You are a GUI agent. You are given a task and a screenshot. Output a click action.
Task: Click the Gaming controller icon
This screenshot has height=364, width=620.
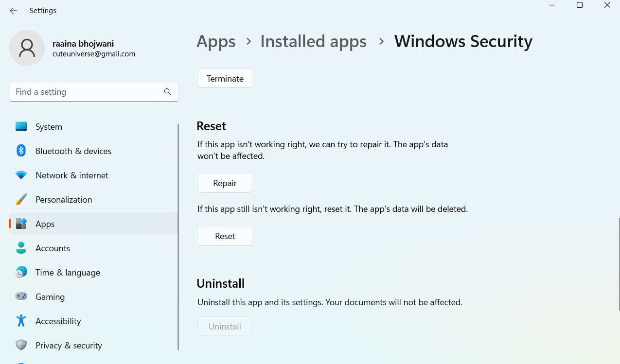pyautogui.click(x=21, y=296)
